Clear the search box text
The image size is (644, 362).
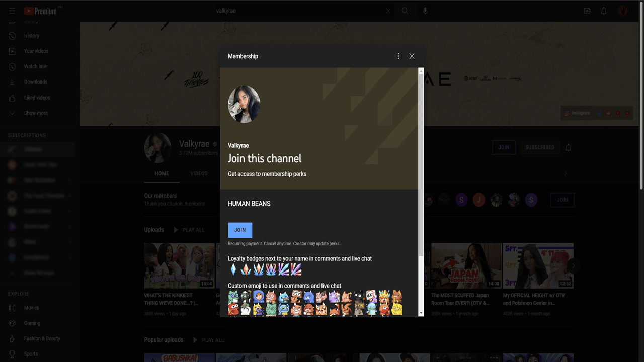click(388, 11)
